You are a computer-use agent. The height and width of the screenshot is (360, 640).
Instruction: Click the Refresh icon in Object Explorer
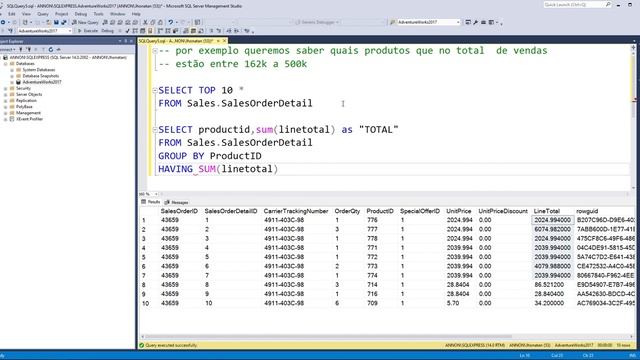tap(51, 49)
